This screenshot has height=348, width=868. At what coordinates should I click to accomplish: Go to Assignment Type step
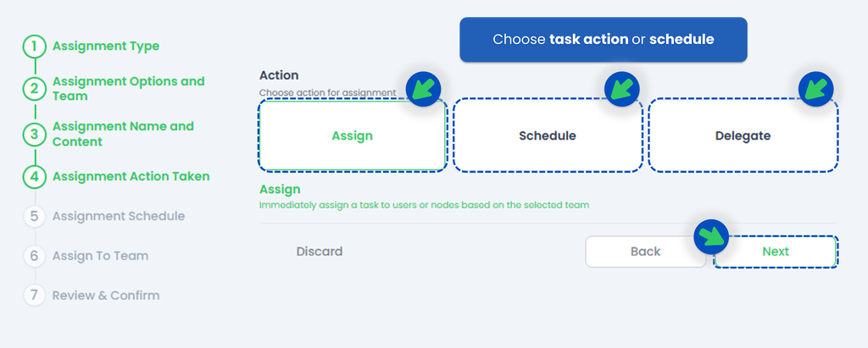tap(105, 47)
